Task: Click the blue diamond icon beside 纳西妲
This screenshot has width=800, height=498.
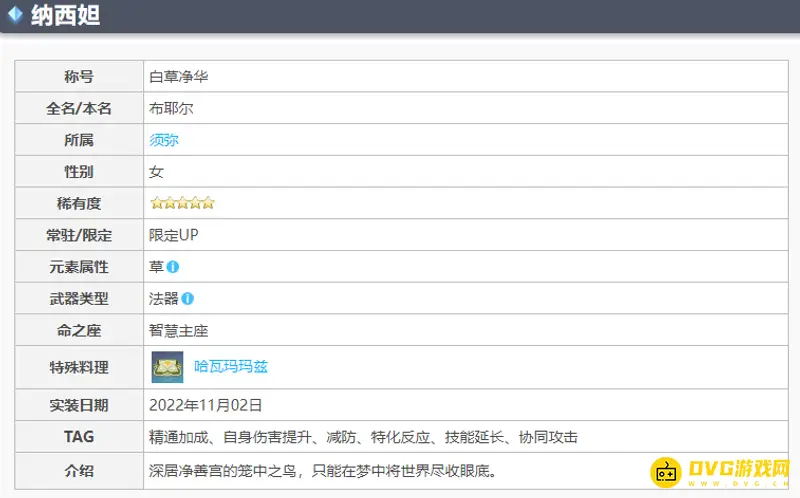Action: click(x=15, y=15)
